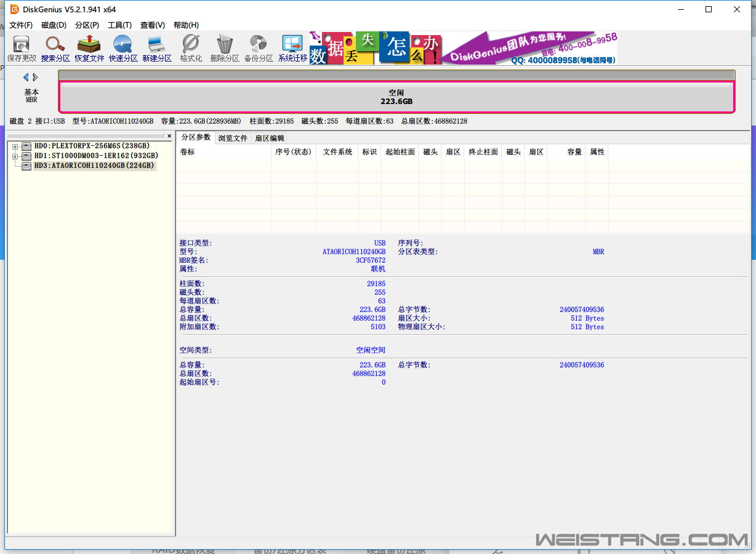
Task: Click the 序列号 label
Action: pyautogui.click(x=411, y=243)
